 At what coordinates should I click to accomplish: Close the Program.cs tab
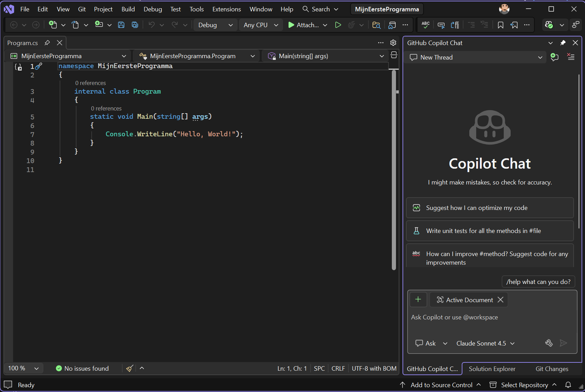point(60,43)
